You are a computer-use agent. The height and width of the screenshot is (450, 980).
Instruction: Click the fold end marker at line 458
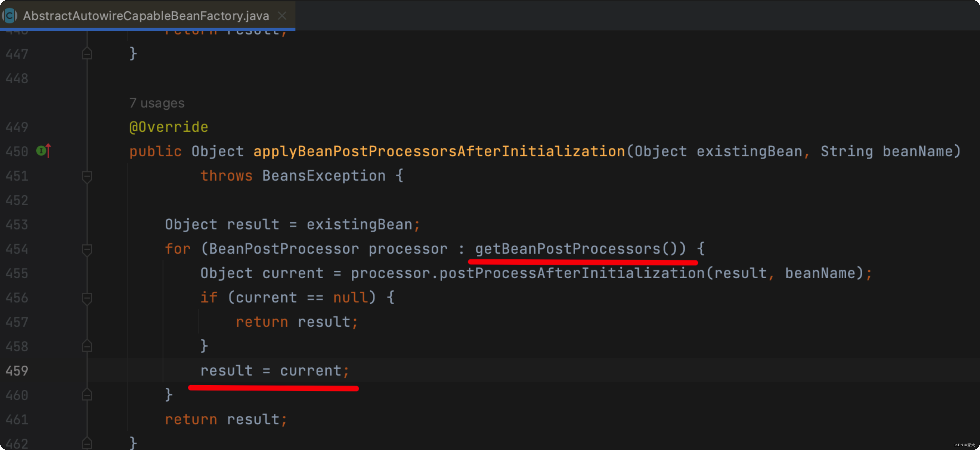pyautogui.click(x=87, y=346)
